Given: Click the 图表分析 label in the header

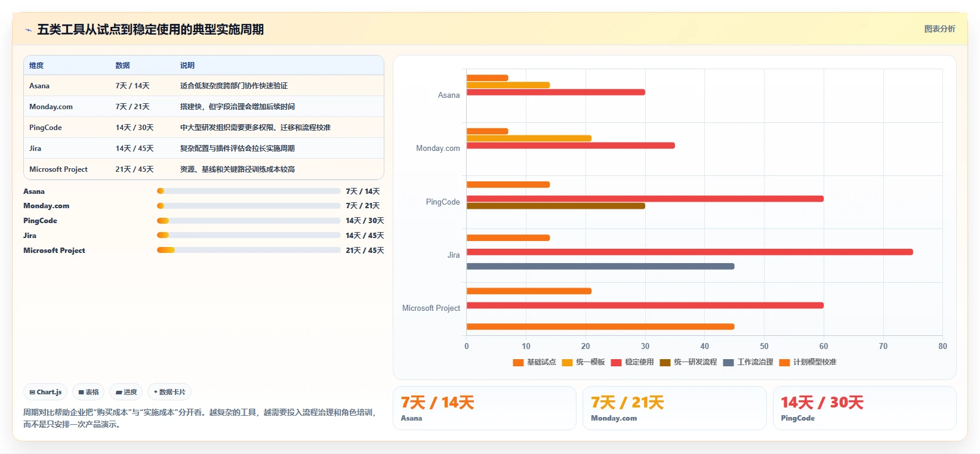Looking at the screenshot, I should pyautogui.click(x=939, y=29).
